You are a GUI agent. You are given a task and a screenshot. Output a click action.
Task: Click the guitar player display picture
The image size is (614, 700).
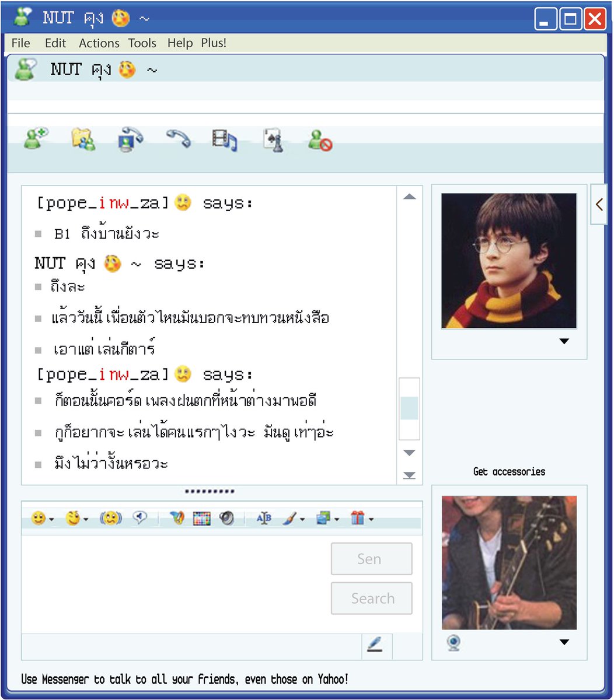click(x=509, y=563)
